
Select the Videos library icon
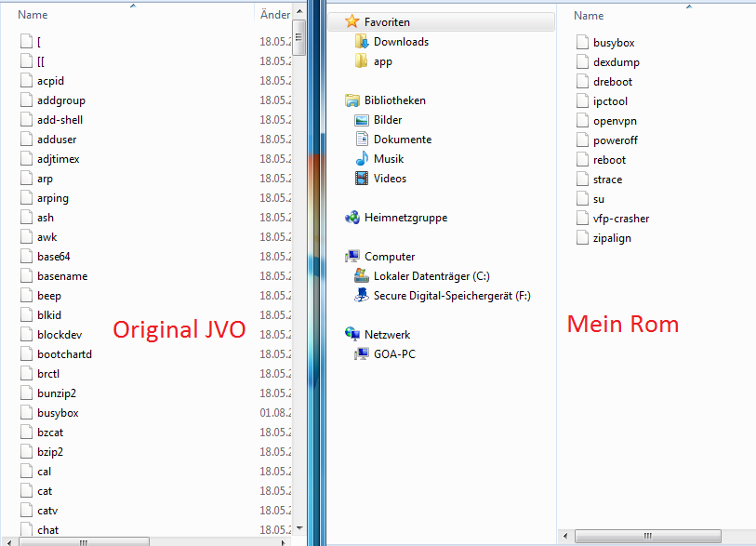362,179
